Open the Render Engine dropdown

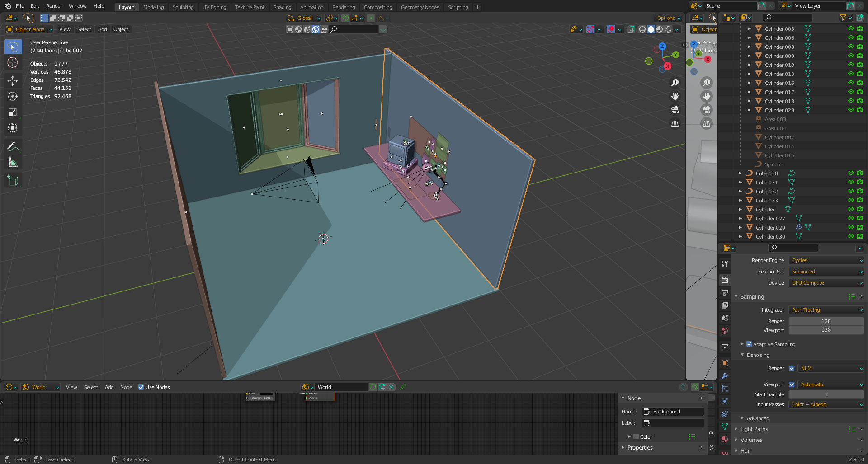tap(826, 260)
